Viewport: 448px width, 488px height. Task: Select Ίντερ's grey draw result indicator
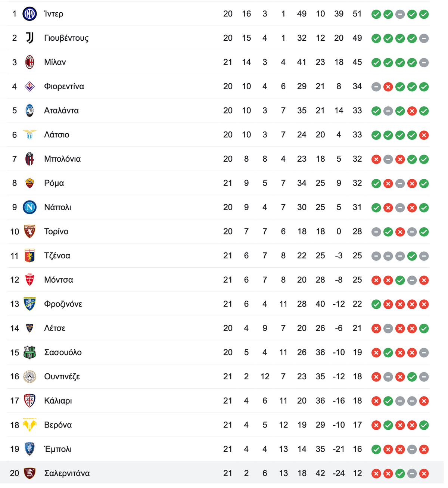tap(400, 14)
